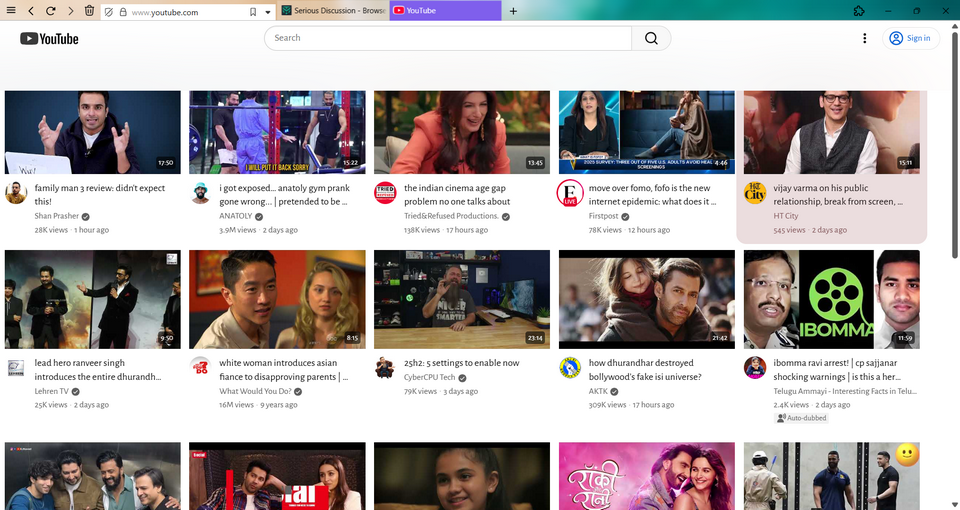Click ANATOLY channel avatar
This screenshot has height=510, width=960.
(200, 193)
